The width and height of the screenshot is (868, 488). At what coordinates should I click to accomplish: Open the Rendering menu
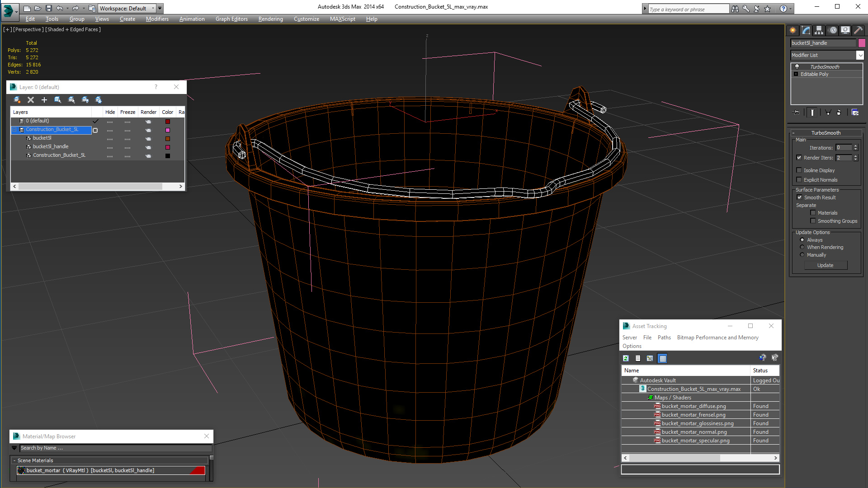coord(270,19)
